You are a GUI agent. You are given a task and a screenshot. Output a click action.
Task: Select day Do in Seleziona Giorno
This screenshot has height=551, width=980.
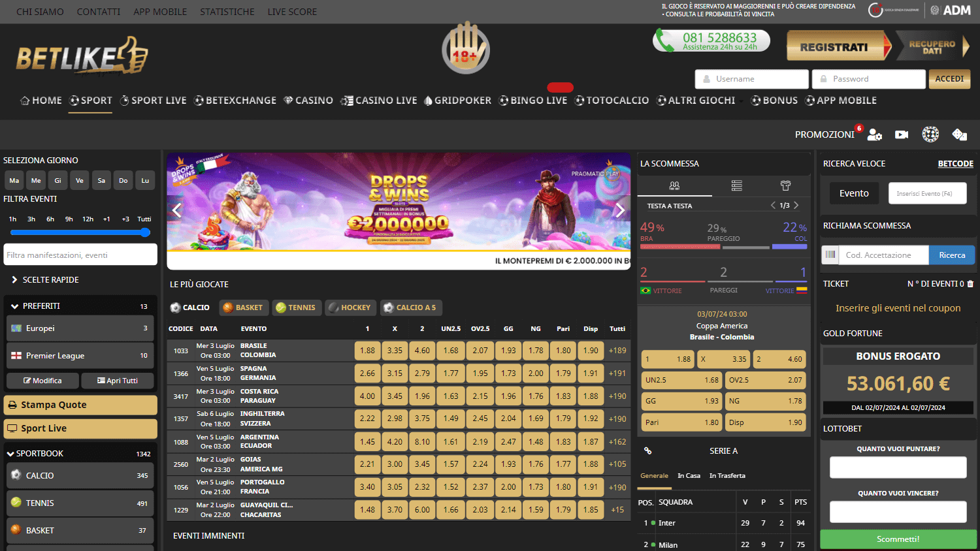click(x=123, y=181)
